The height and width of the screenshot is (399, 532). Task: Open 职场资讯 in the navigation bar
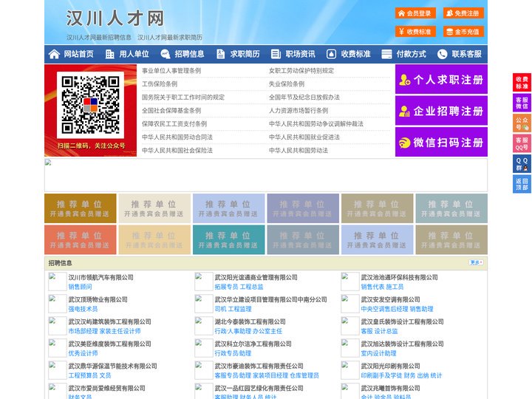tap(300, 54)
